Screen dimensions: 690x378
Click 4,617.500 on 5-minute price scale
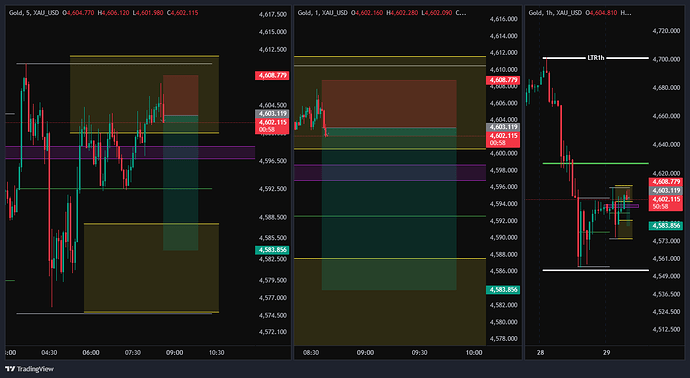point(273,15)
